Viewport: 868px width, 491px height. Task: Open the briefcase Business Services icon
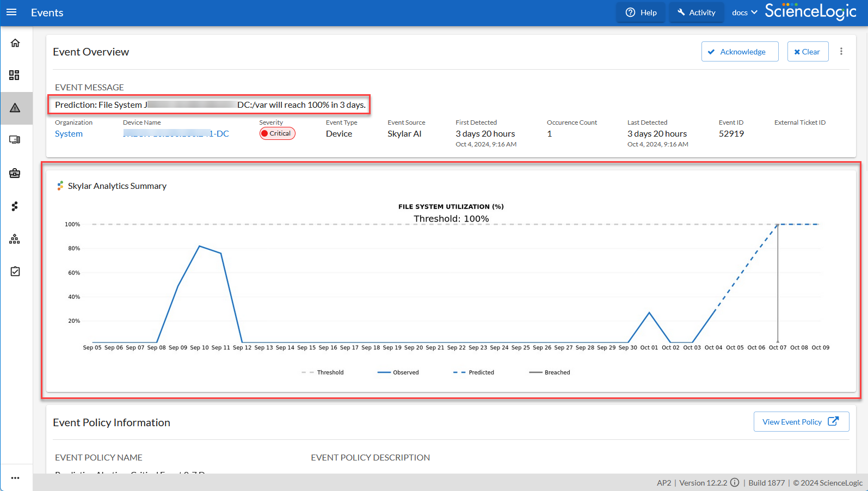tap(15, 173)
